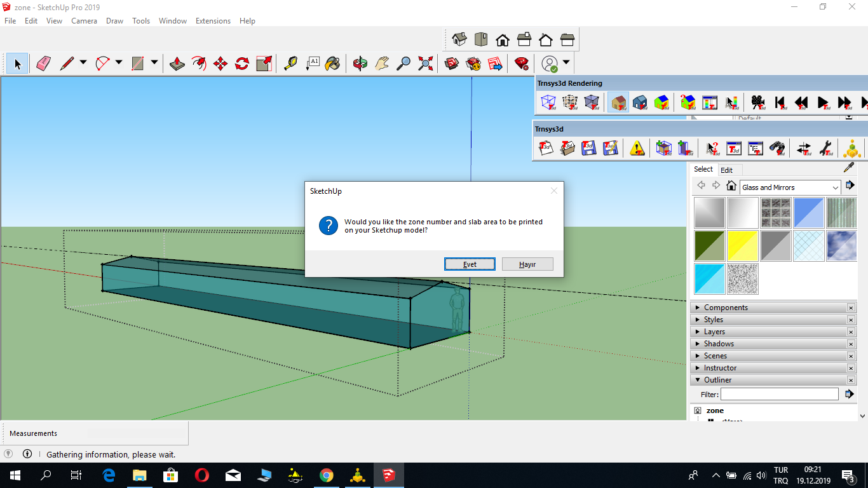Click Trnsys3d New Zone cube icon
This screenshot has height=488, width=868.
point(664,149)
